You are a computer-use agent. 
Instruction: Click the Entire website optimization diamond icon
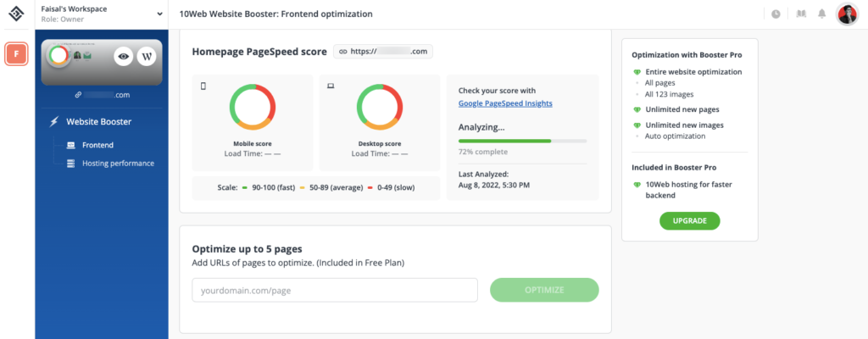[x=637, y=72]
